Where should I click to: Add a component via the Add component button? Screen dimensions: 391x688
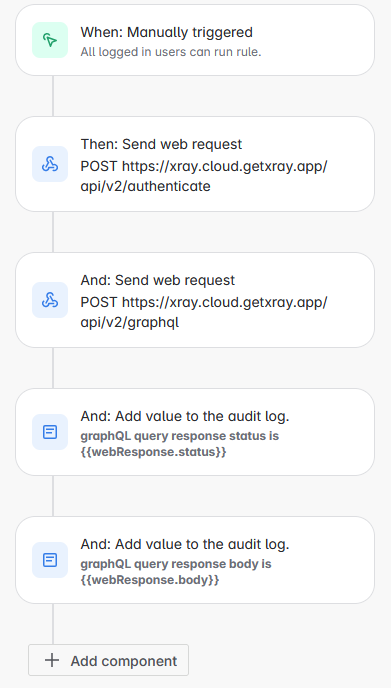tap(108, 660)
